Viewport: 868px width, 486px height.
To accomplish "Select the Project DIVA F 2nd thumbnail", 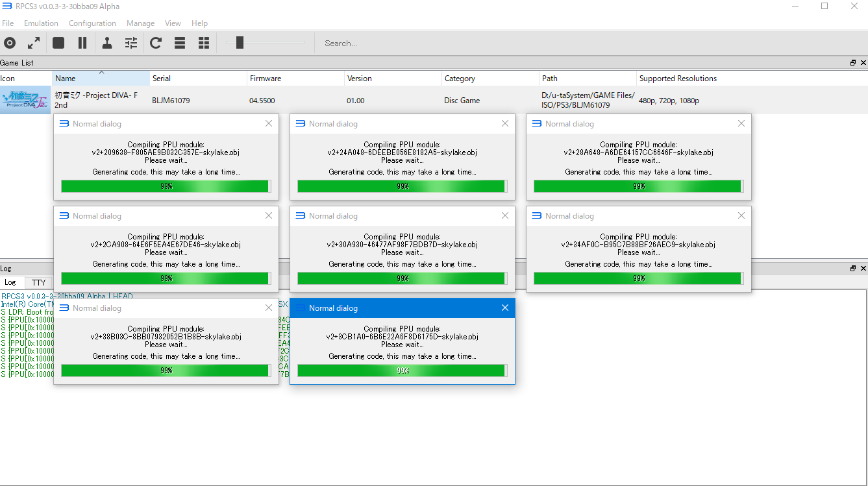I will pos(25,101).
